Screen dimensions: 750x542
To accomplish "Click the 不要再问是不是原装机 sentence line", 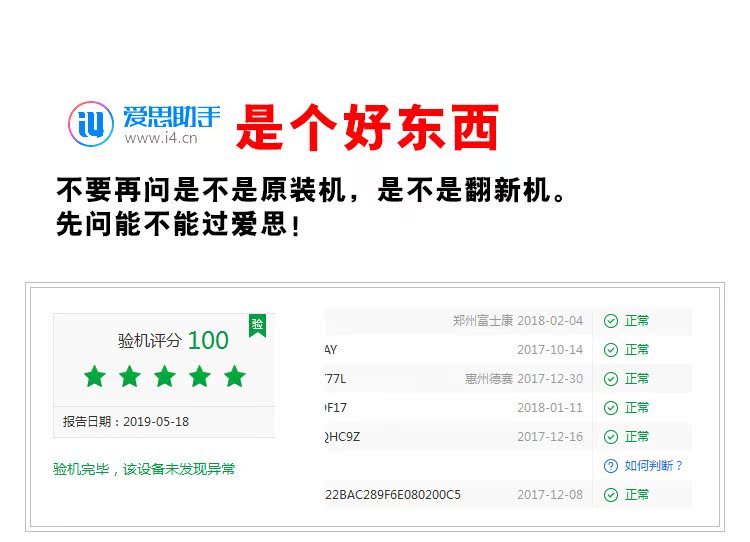I will point(312,190).
